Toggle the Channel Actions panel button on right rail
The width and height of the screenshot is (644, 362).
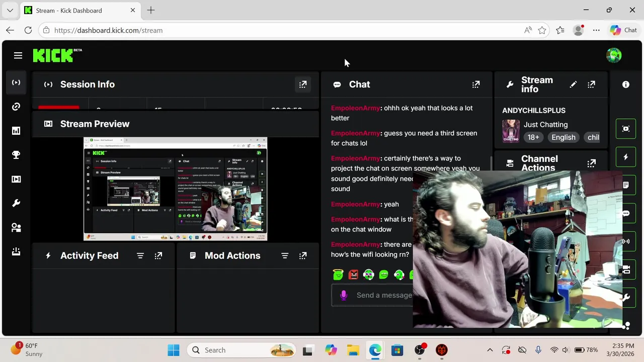(626, 269)
